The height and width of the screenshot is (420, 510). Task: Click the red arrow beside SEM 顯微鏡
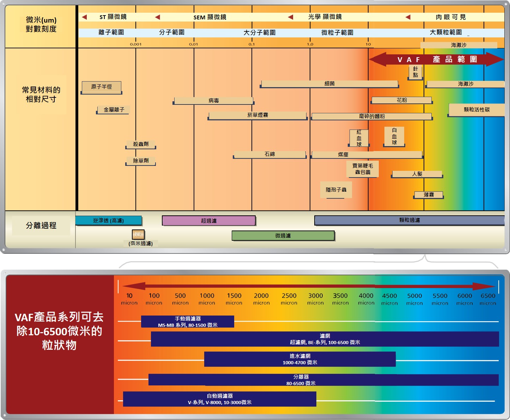coord(158,17)
